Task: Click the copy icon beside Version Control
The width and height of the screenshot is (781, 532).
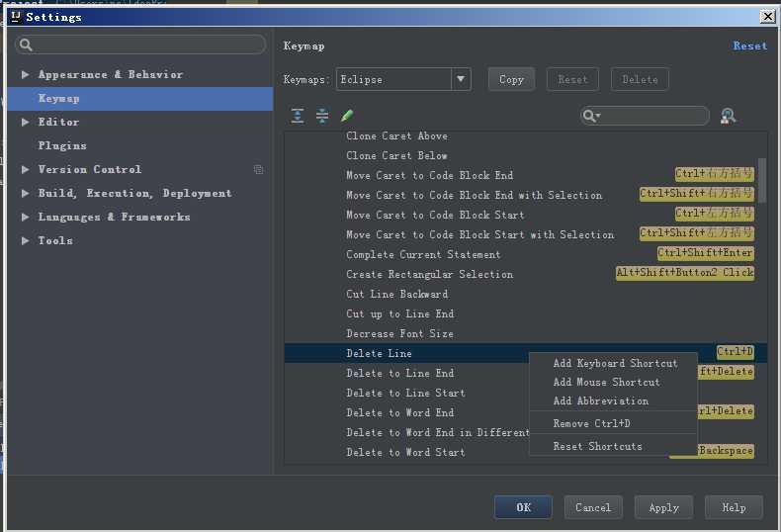Action: 258,169
